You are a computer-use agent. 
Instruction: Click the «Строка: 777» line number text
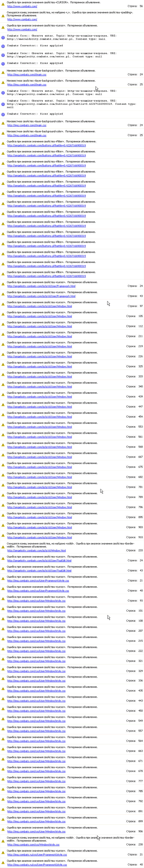coord(134,781)
